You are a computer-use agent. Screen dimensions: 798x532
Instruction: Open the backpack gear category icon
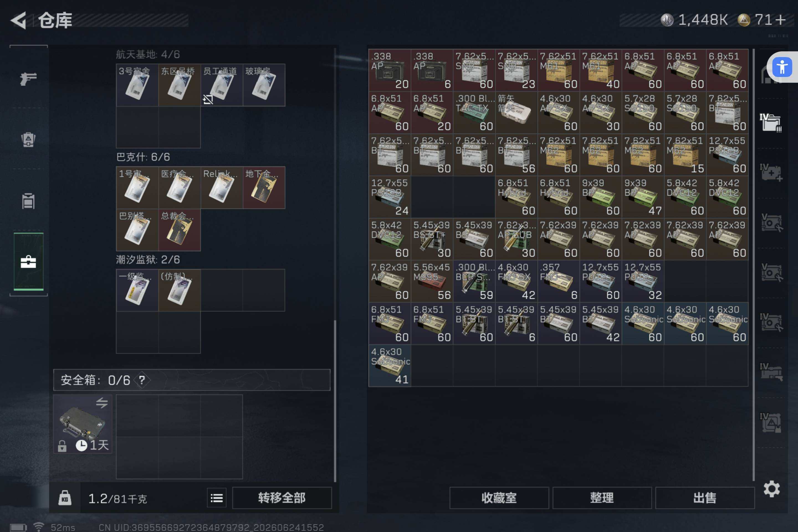pos(28,139)
